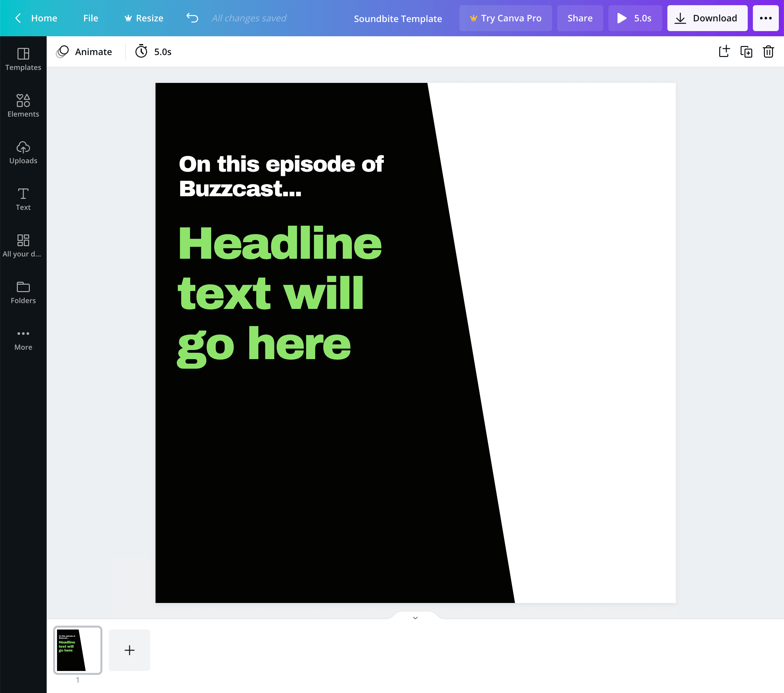
Task: Open the three-dots menu in header
Action: (x=766, y=18)
